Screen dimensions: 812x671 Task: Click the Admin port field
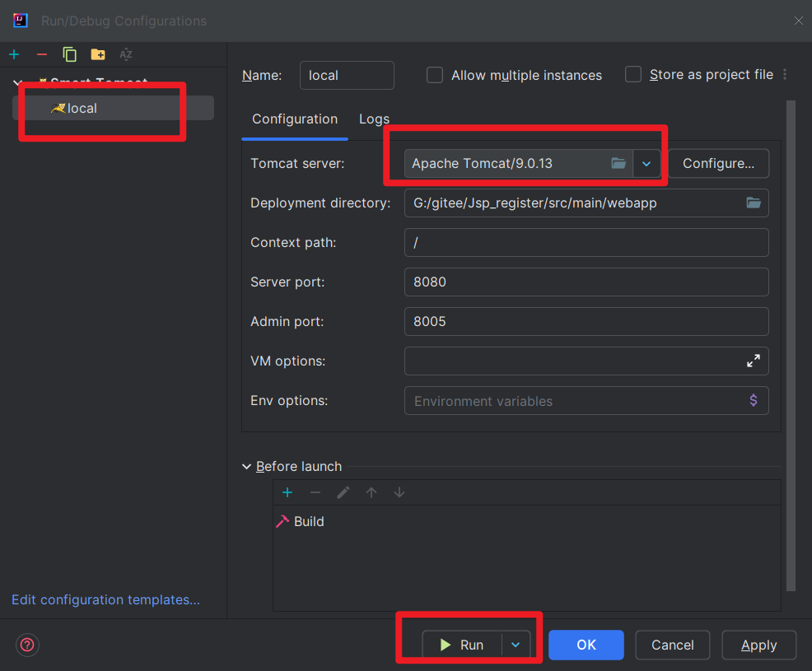(x=586, y=322)
